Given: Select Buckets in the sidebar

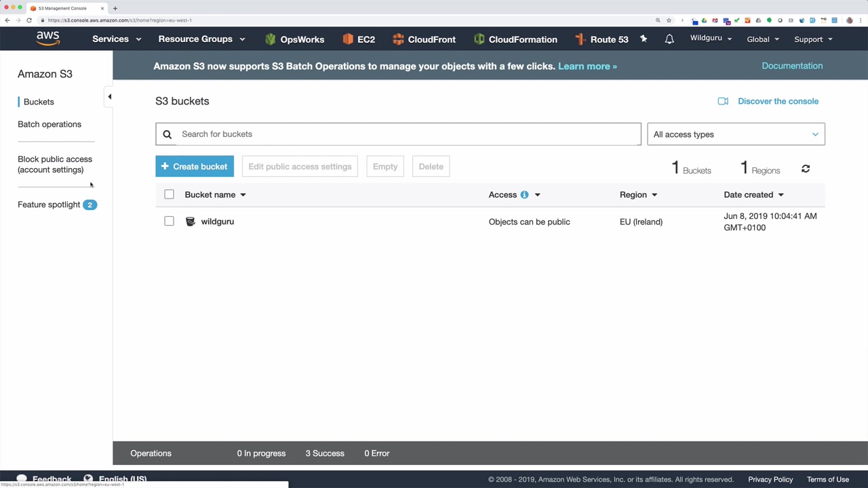Looking at the screenshot, I should pos(39,102).
